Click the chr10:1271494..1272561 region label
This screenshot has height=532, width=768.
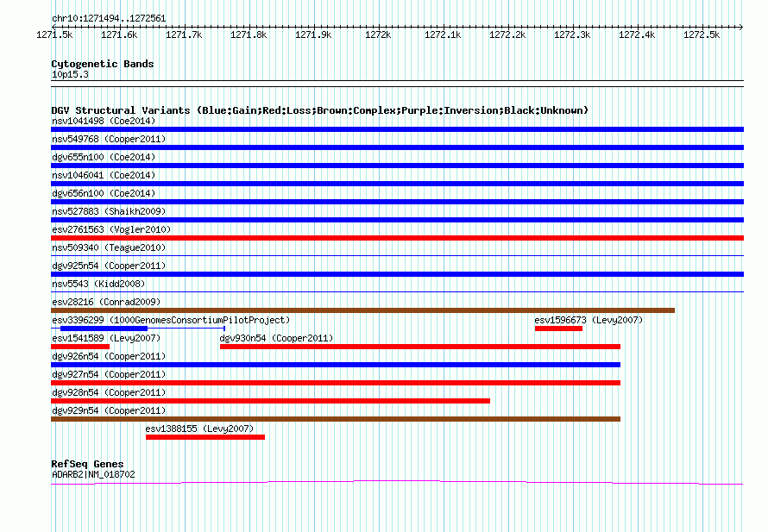pyautogui.click(x=109, y=19)
